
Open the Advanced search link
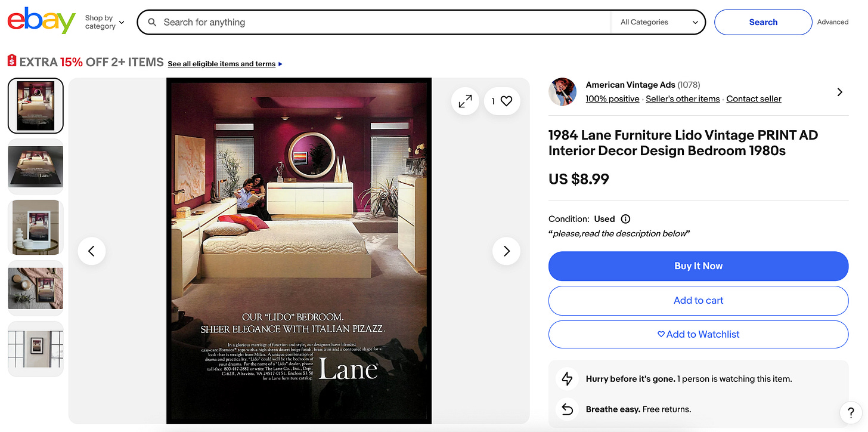pyautogui.click(x=833, y=22)
